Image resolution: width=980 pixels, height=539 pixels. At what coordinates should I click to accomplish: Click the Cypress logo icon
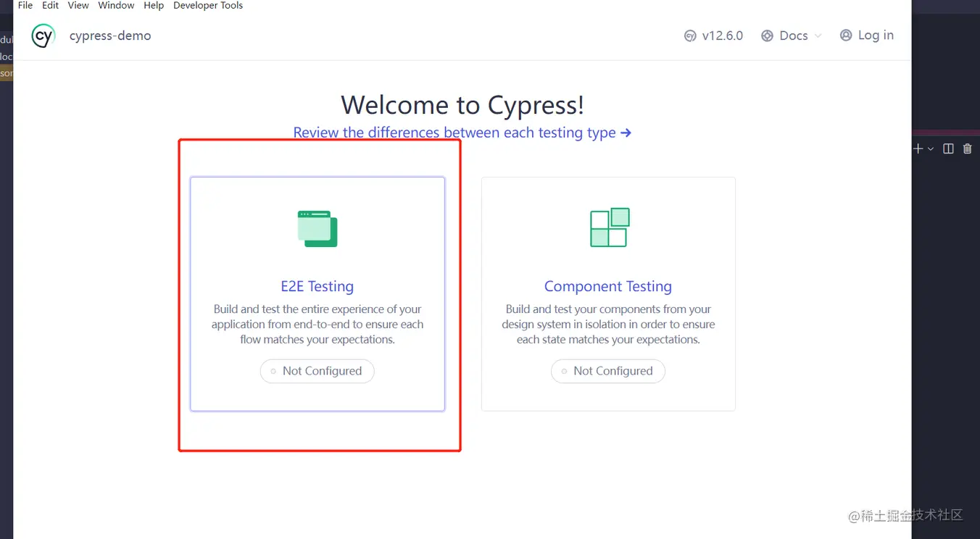[x=43, y=35]
